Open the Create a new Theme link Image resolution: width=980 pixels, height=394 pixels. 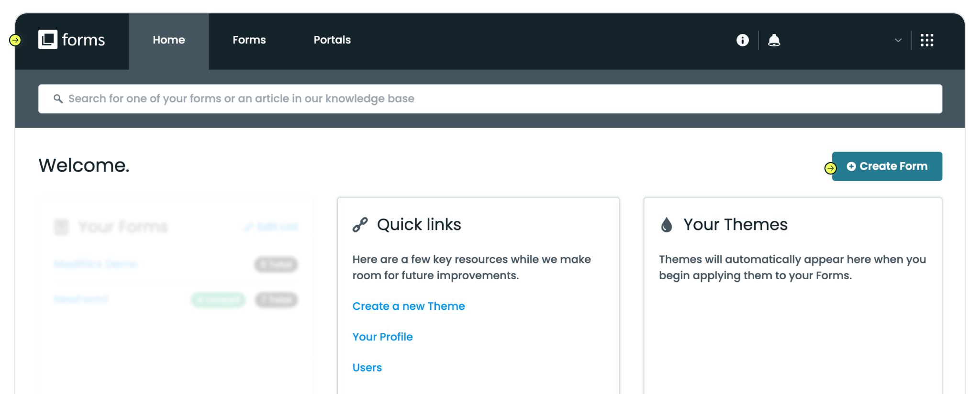point(409,306)
